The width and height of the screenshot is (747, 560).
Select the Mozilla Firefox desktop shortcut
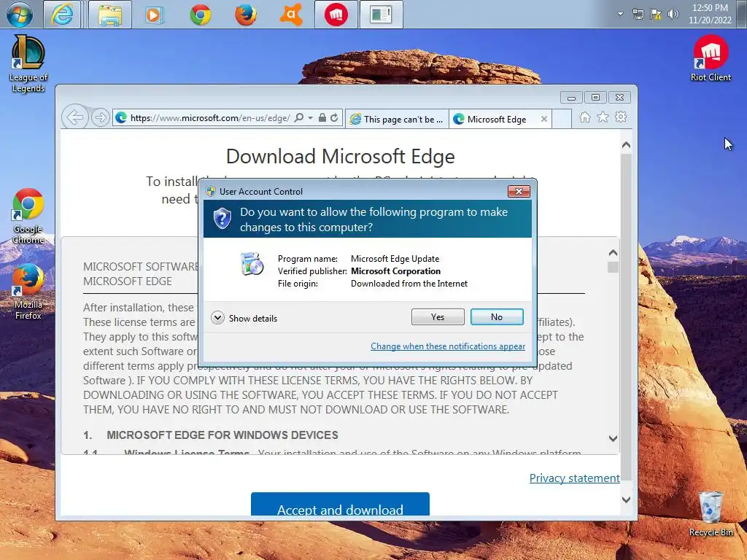click(28, 292)
